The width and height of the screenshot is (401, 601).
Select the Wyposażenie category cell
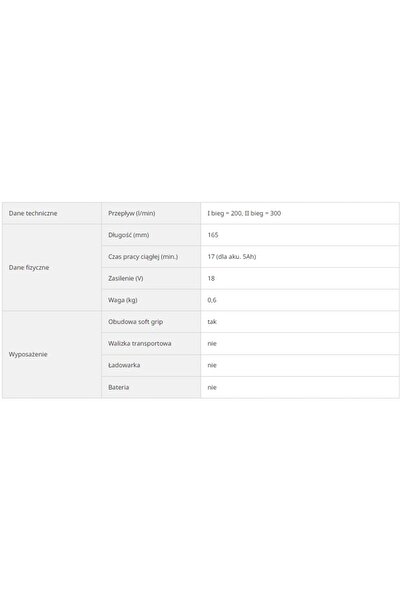[52, 355]
